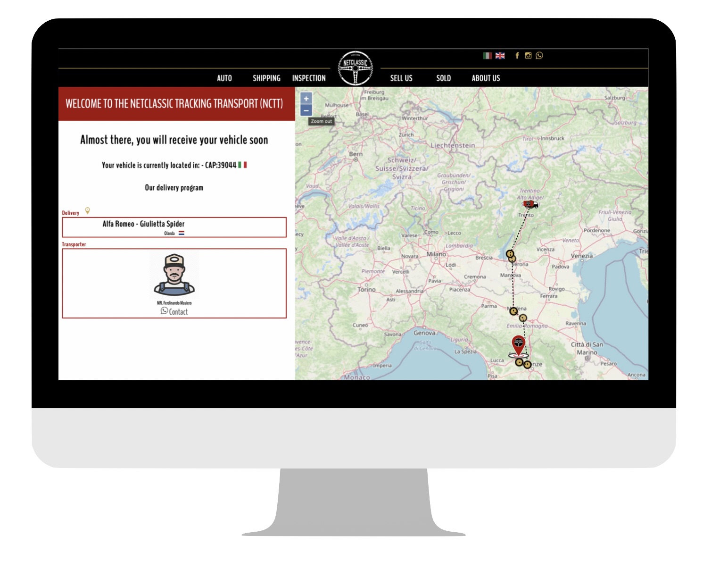Click the Netclassic steering wheel logo
728x569 pixels.
point(356,68)
